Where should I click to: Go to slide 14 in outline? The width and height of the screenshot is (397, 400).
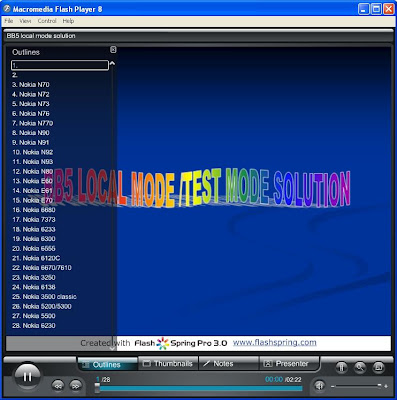[x=33, y=191]
